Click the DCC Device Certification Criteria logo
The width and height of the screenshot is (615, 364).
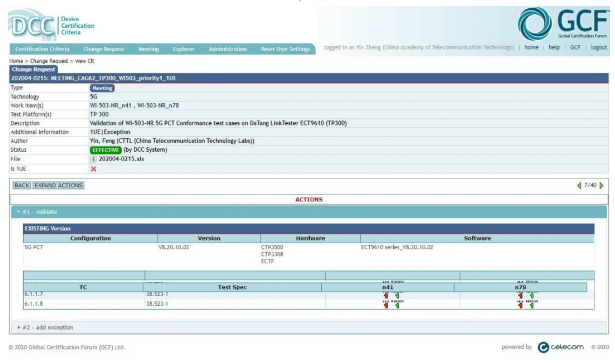[x=52, y=25]
